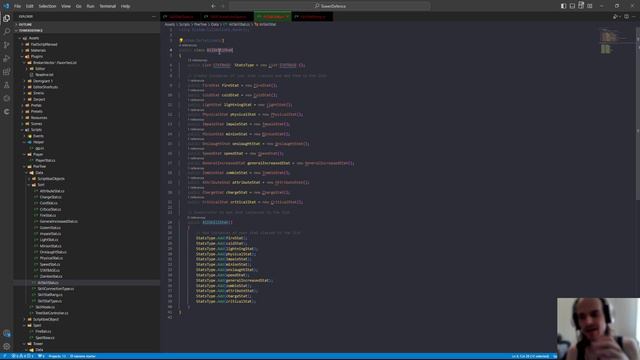Open the Source Control view

[7, 45]
